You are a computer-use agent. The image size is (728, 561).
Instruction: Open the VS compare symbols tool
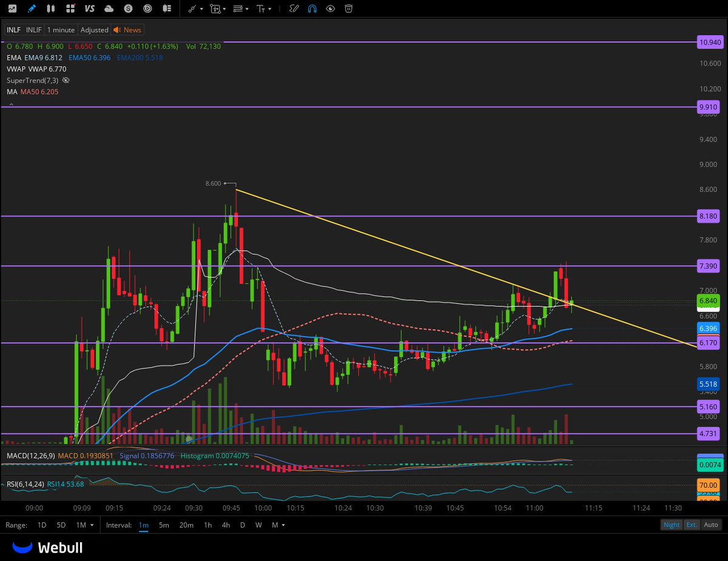pos(90,8)
